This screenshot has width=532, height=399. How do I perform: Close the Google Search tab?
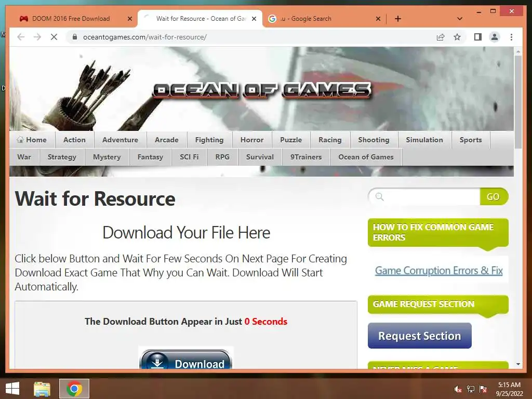pyautogui.click(x=378, y=19)
